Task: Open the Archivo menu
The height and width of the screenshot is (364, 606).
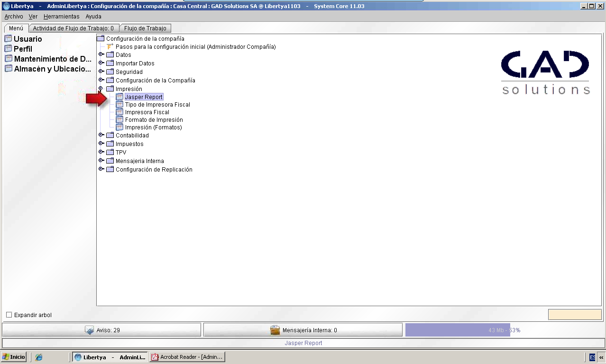Action: click(x=14, y=17)
